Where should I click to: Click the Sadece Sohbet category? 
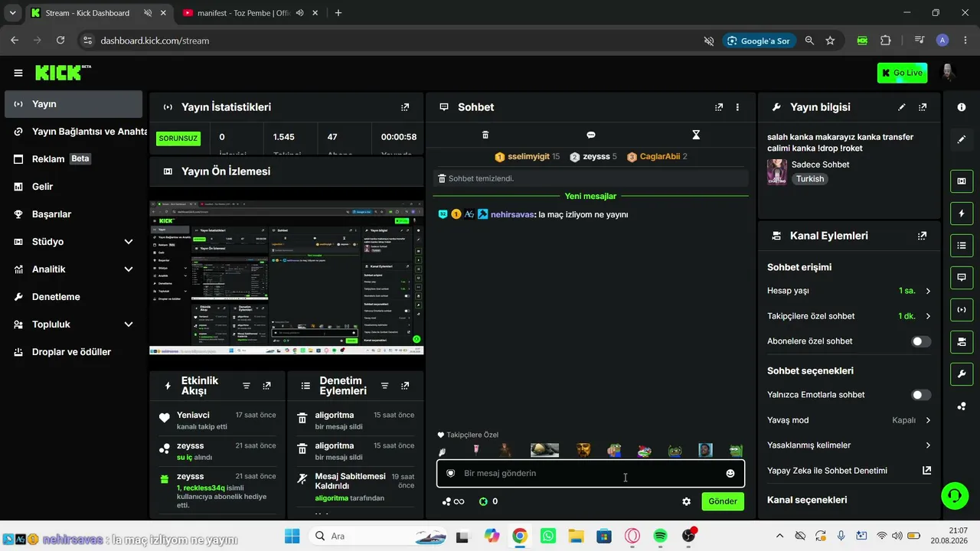pyautogui.click(x=820, y=165)
